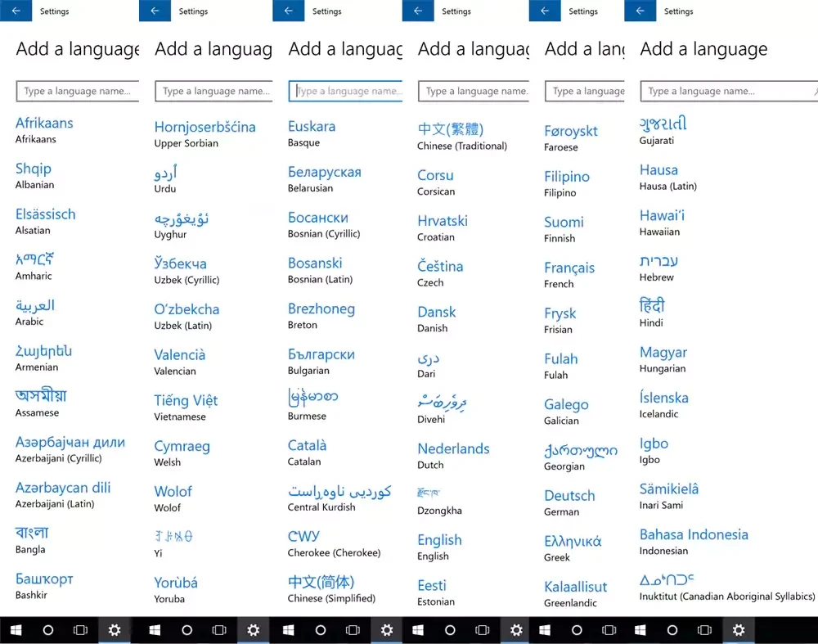This screenshot has width=818, height=644.
Task: Select Indonesian (Bahasa Indonesia)
Action: tap(694, 541)
